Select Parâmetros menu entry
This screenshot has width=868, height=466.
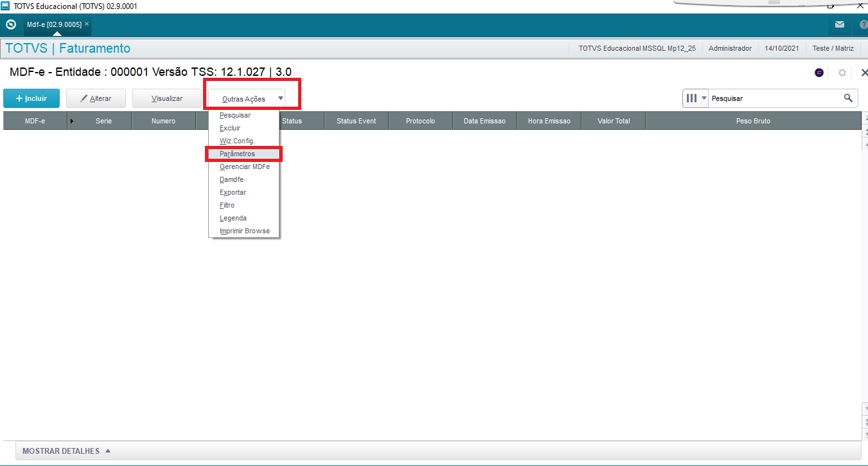pos(244,154)
